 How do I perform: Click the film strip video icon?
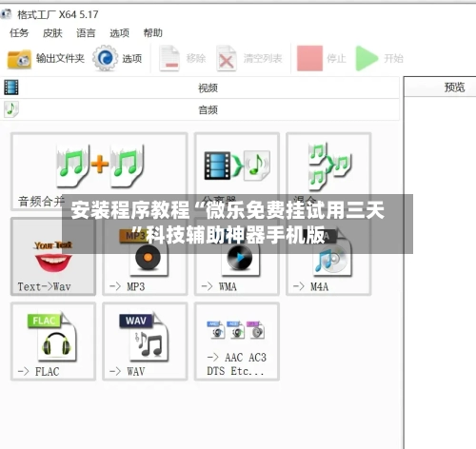pyautogui.click(x=11, y=88)
